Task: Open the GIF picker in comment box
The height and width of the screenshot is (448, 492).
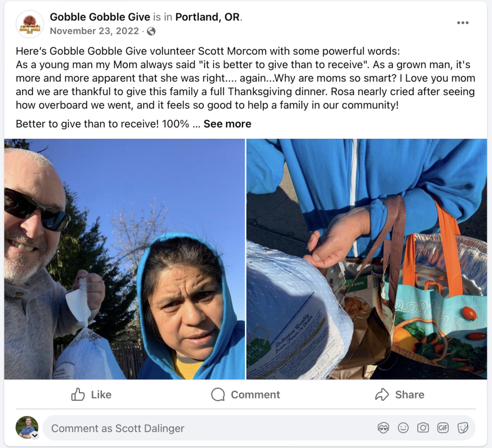Action: [443, 428]
